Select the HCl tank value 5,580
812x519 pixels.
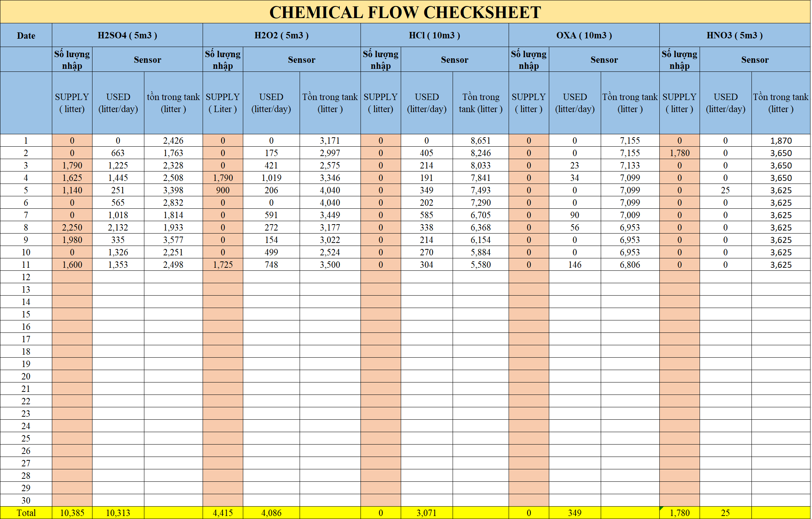pyautogui.click(x=481, y=265)
